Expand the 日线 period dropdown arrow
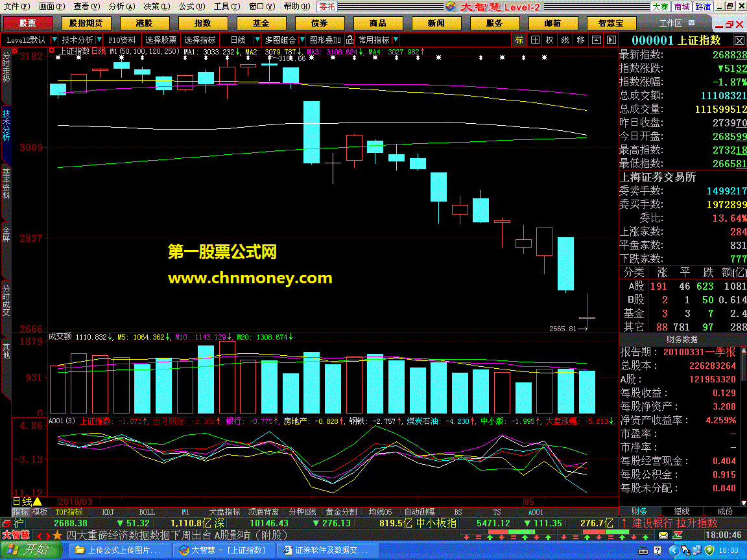 pos(257,40)
